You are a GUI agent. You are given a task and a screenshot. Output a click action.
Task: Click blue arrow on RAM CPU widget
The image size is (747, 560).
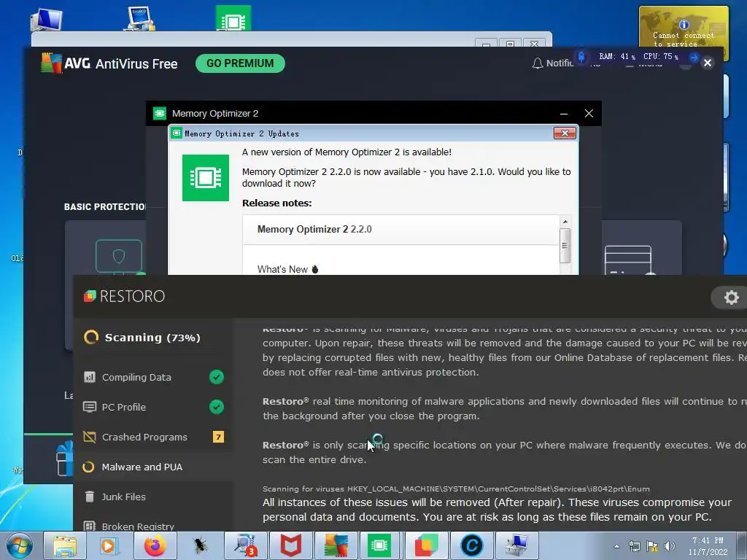(694, 57)
